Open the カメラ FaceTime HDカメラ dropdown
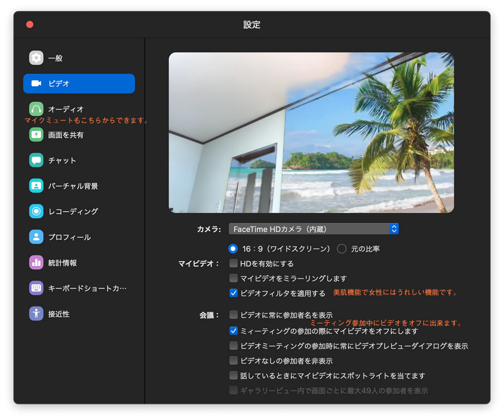 [313, 229]
